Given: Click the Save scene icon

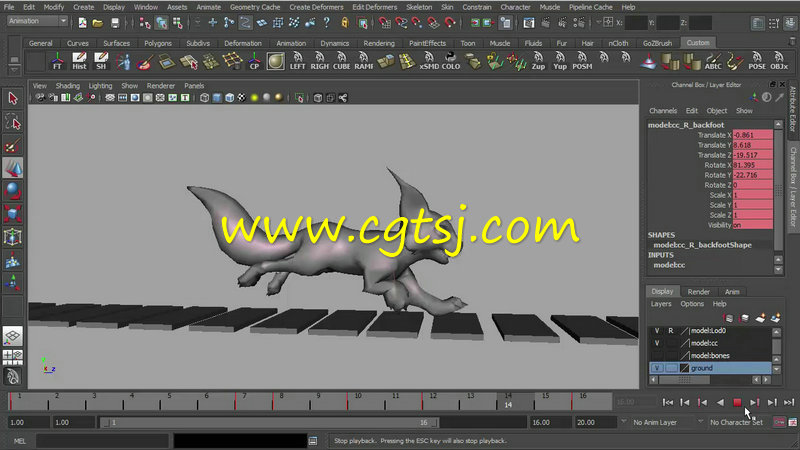Looking at the screenshot, I should coord(115,23).
